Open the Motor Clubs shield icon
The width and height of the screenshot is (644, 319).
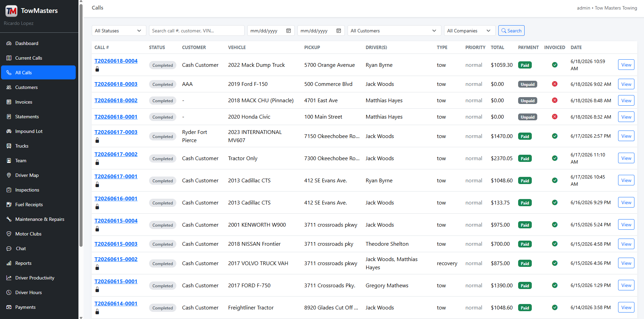pyautogui.click(x=9, y=234)
